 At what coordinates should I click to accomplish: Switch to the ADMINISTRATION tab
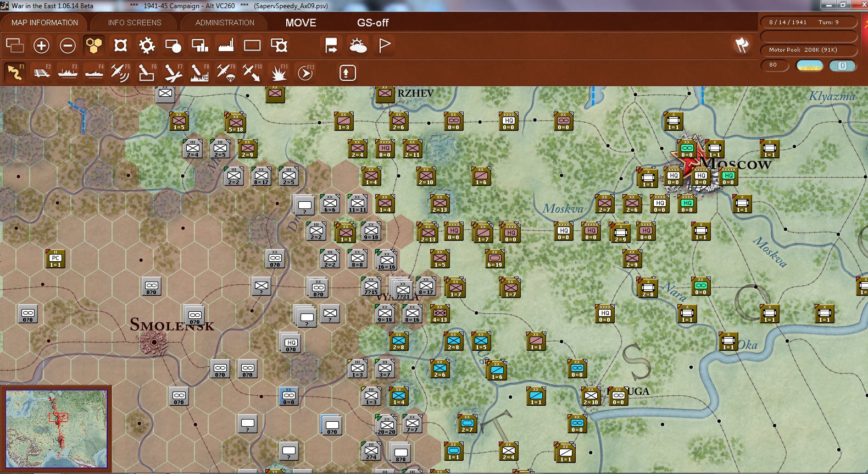pos(225,23)
